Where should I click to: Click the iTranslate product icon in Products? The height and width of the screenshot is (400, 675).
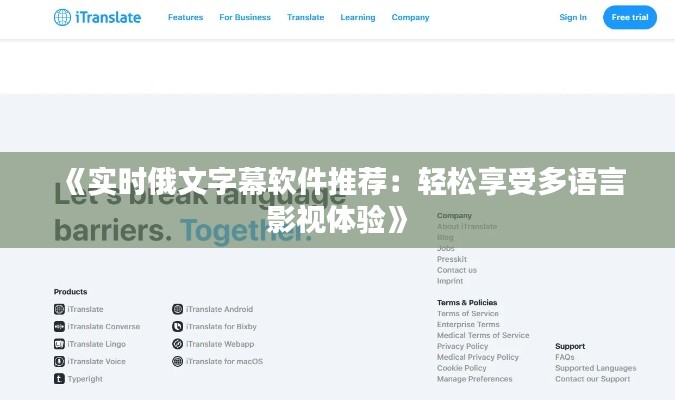pyautogui.click(x=59, y=309)
